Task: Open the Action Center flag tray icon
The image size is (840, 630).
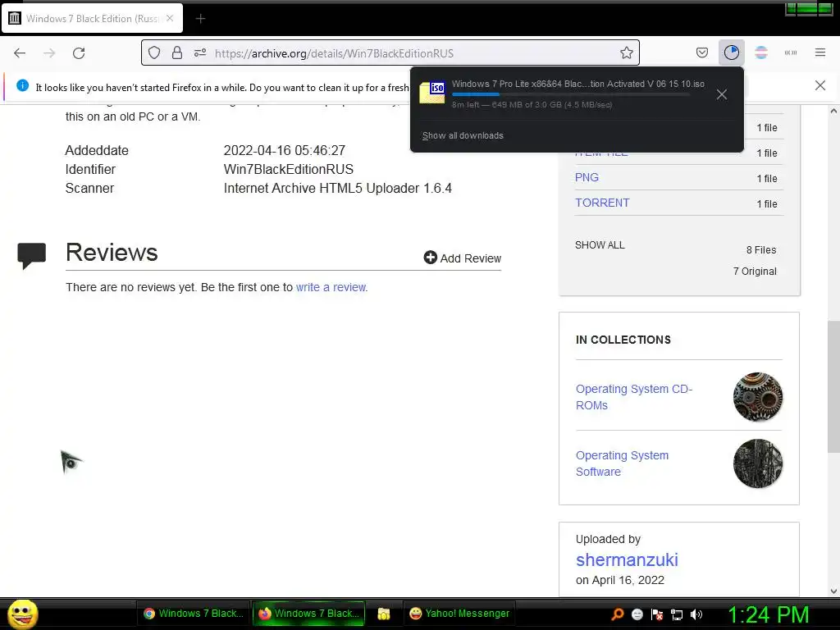Action: click(x=657, y=614)
